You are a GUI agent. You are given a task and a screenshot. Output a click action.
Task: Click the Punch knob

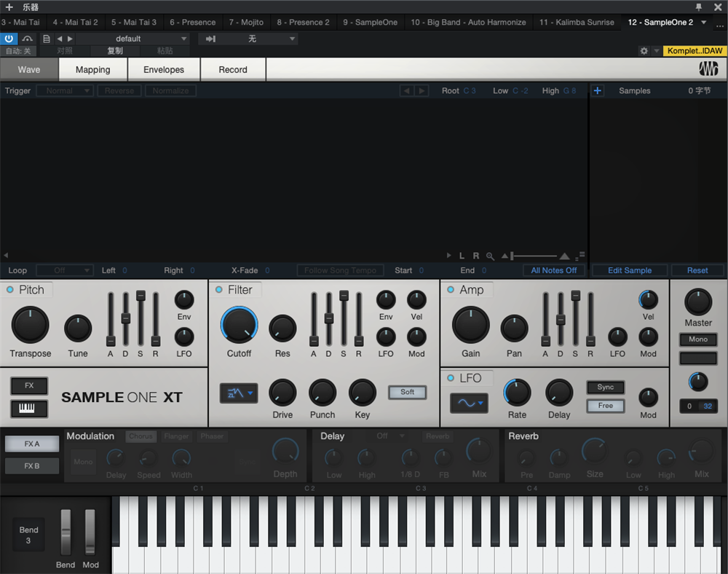click(x=323, y=393)
